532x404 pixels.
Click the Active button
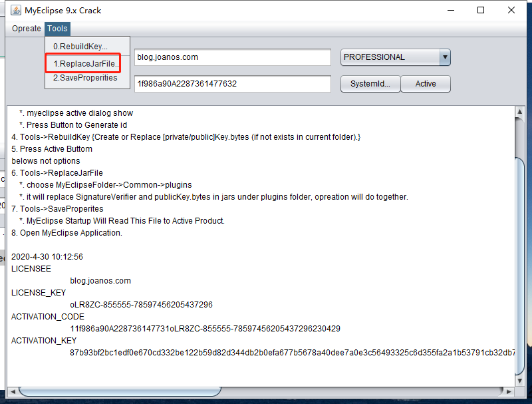[x=426, y=84]
